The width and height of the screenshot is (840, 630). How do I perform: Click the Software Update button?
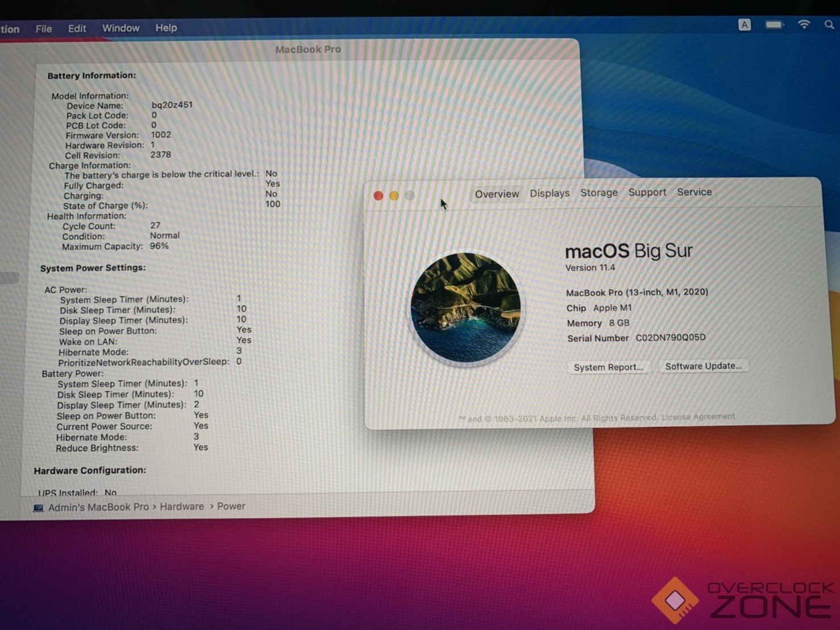pos(704,366)
